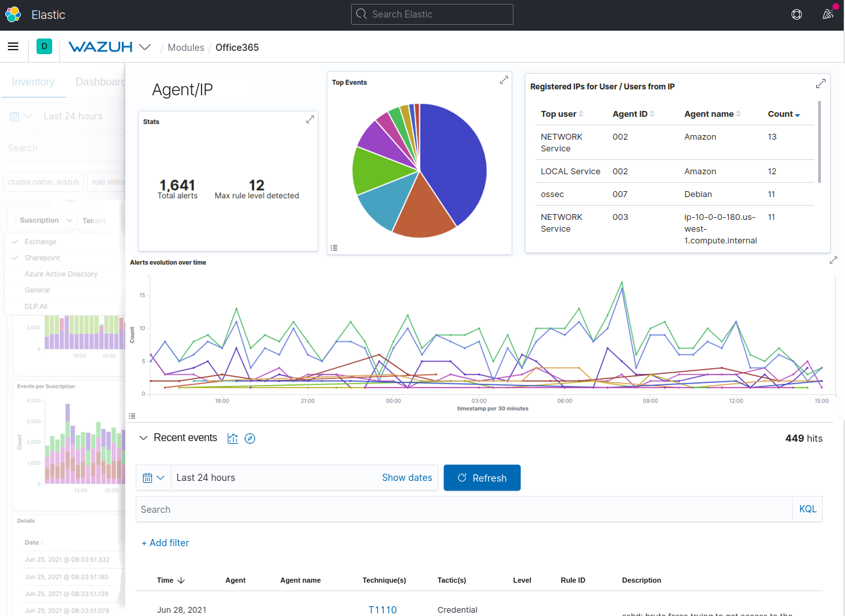The image size is (845, 616).
Task: Open the date quick-select calendar dropdown
Action: tap(153, 477)
